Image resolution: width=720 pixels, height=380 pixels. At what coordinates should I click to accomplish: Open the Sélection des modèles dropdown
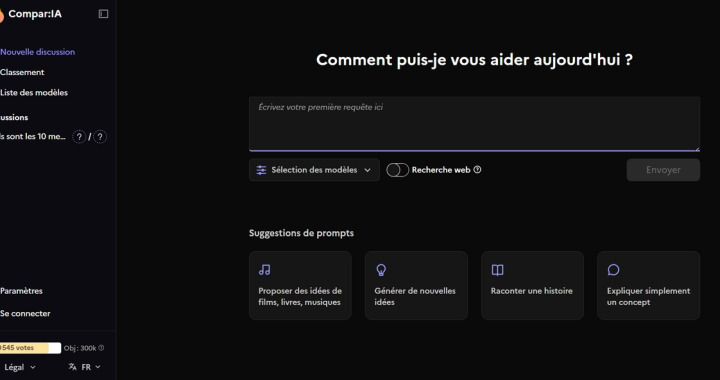pyautogui.click(x=314, y=170)
